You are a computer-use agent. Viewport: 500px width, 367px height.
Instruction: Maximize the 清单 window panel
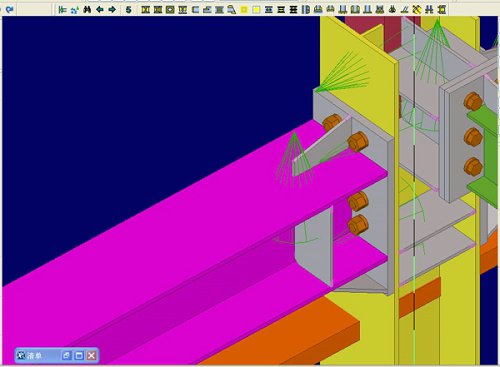coord(79,355)
